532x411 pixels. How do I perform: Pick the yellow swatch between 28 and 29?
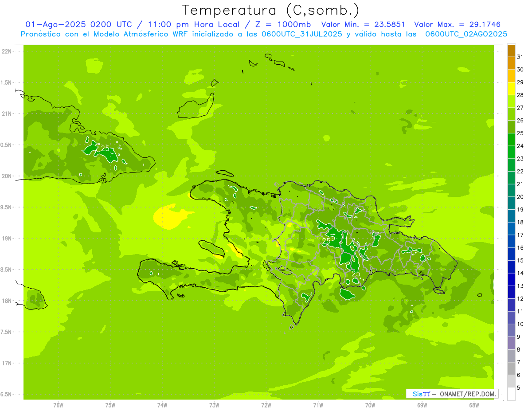511,89
